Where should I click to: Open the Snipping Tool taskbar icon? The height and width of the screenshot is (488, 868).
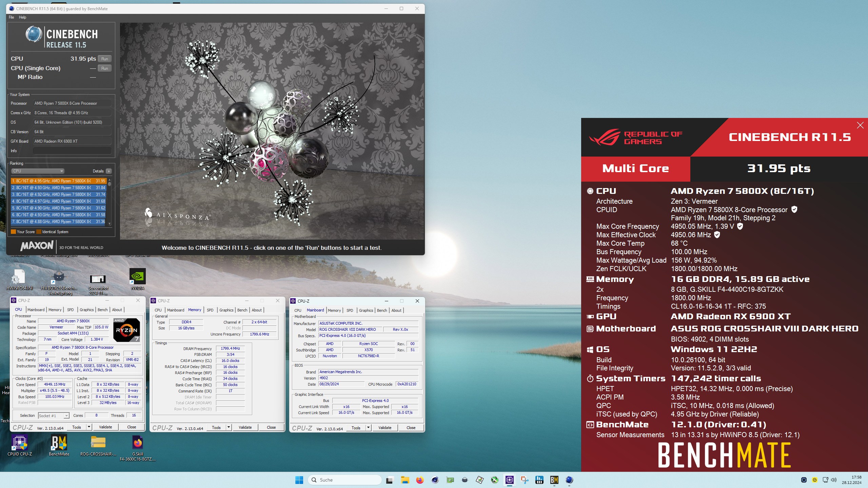click(x=525, y=480)
